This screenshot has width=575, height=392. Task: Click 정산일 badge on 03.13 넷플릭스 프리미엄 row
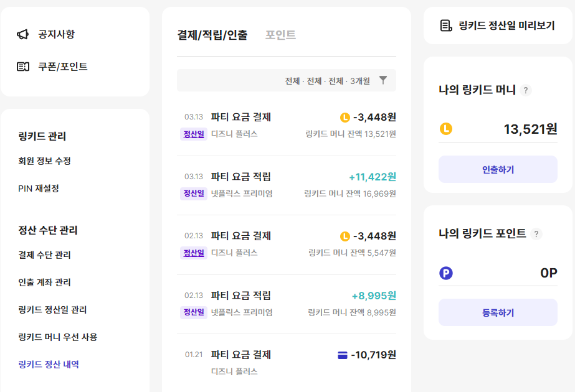coord(194,194)
